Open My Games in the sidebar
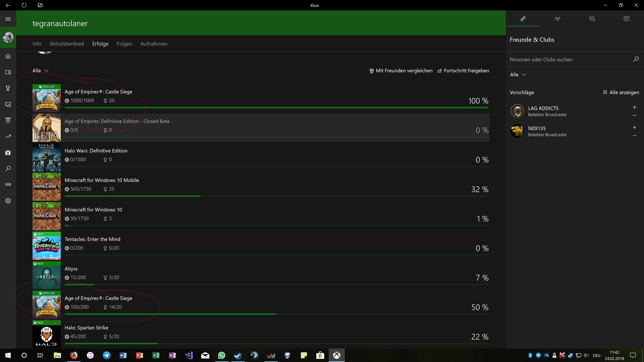 click(8, 72)
